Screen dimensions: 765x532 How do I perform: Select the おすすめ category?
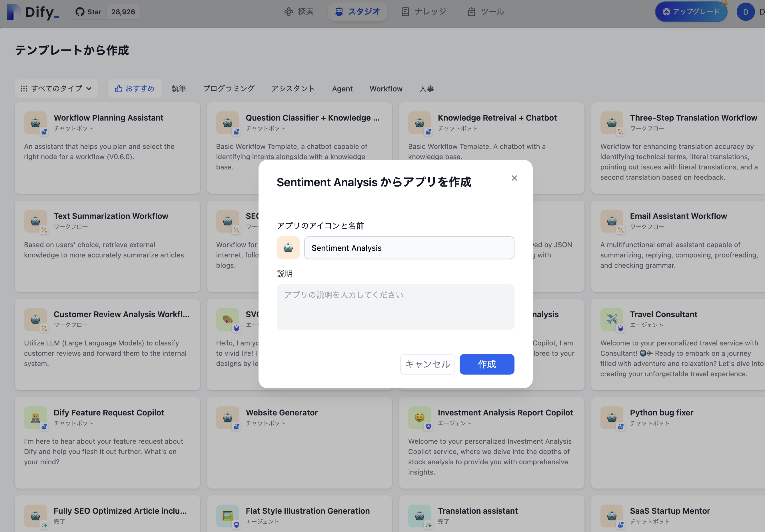click(135, 89)
